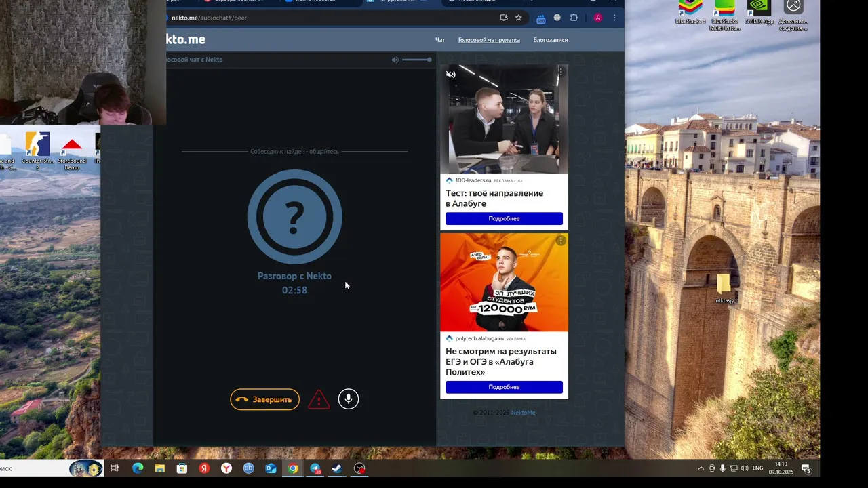This screenshot has width=868, height=488.
Task: Open Chrome's three-dot menu
Action: pos(614,18)
